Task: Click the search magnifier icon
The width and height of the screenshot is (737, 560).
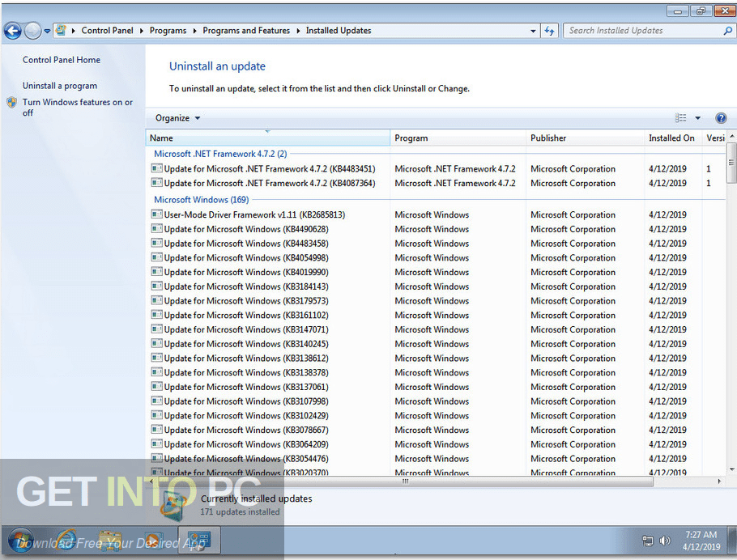Action: (x=727, y=31)
